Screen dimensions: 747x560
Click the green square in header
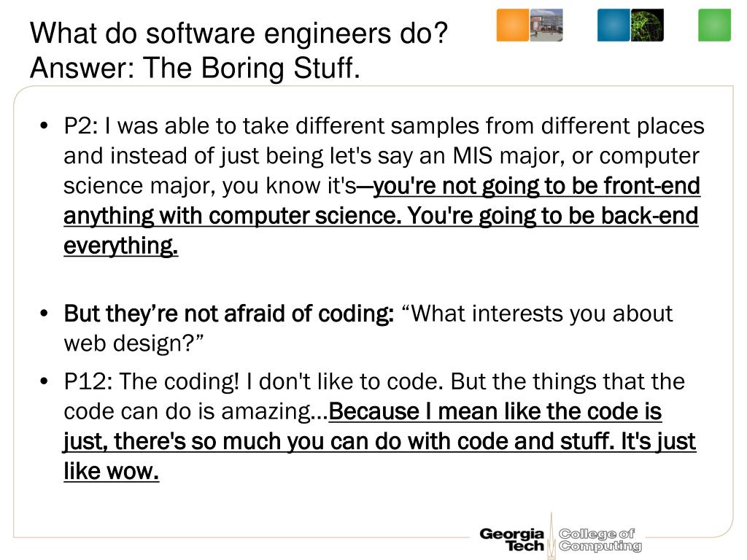(x=715, y=26)
